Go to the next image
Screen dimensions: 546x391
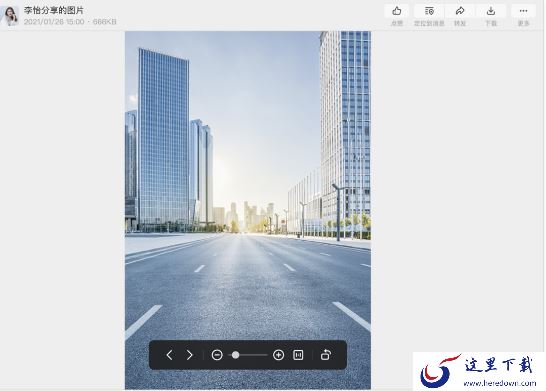click(x=189, y=355)
